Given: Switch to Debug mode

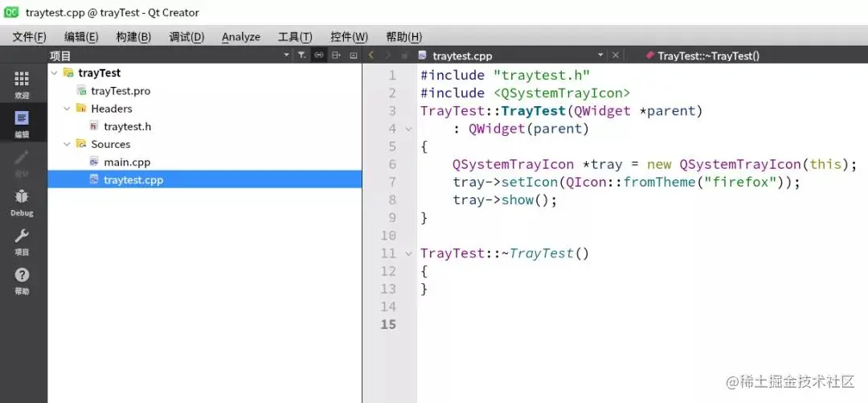Looking at the screenshot, I should pyautogui.click(x=22, y=203).
